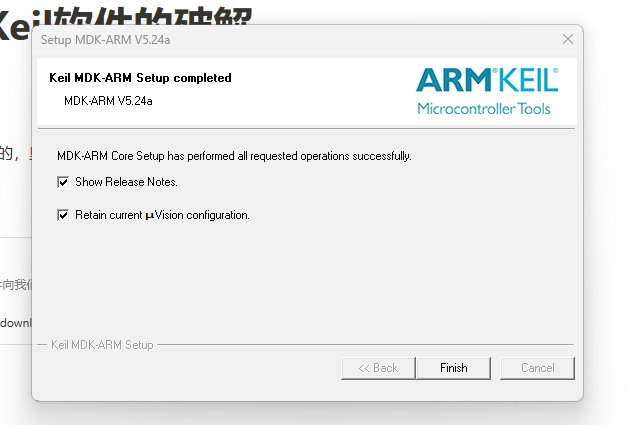Uncheck the Show Release Notes checkbox
The width and height of the screenshot is (628, 425).
[63, 182]
